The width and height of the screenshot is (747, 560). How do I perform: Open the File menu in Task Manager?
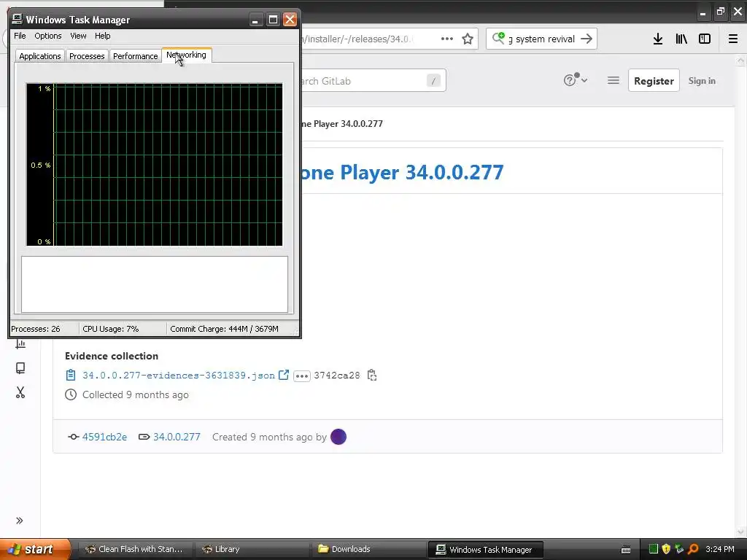coord(20,36)
